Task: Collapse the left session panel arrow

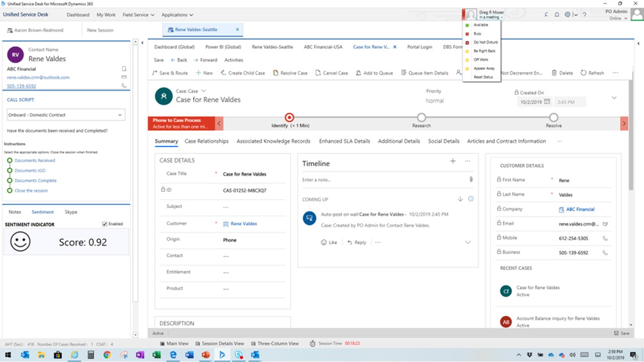Action: click(142, 43)
